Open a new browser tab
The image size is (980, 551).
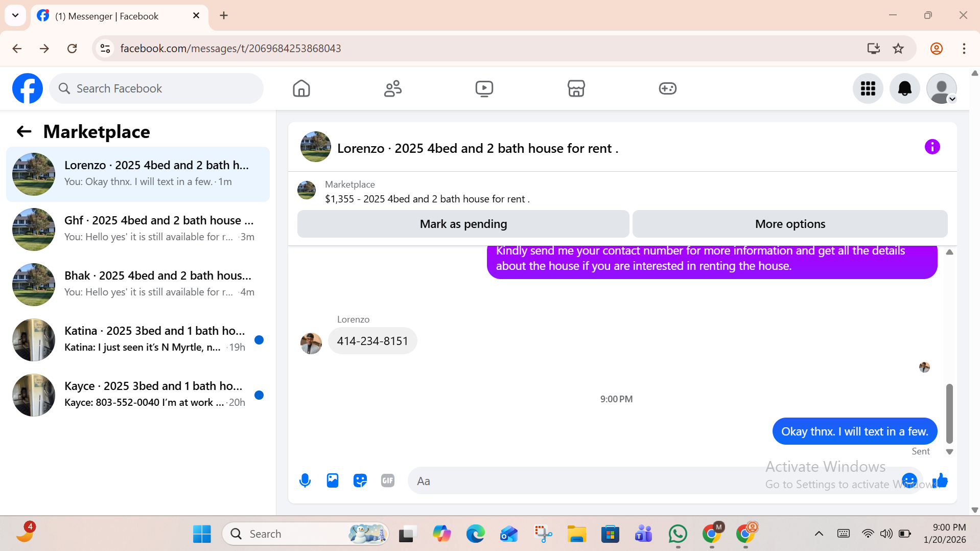coord(224,15)
